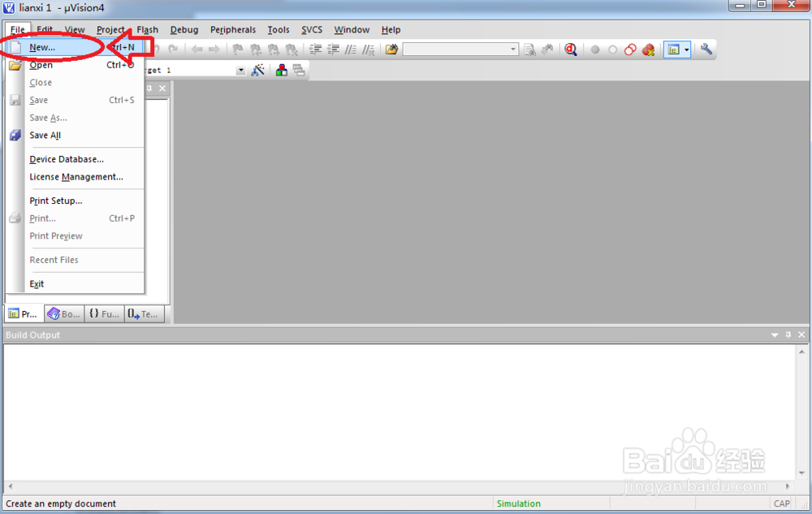The width and height of the screenshot is (812, 514).
Task: Select New... in the File menu
Action: pos(76,47)
